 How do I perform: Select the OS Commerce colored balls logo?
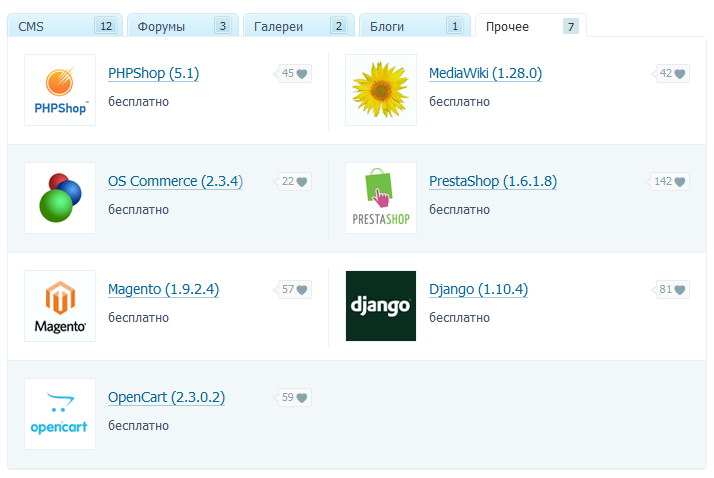click(x=60, y=198)
